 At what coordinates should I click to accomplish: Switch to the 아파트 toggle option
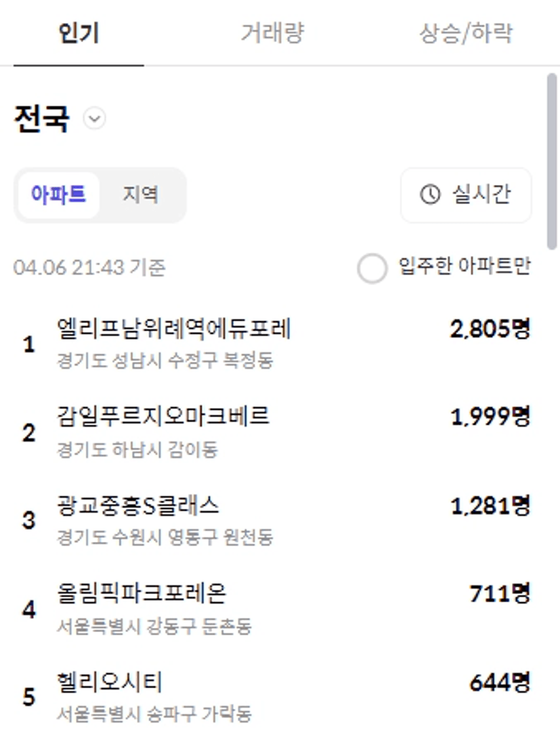click(x=59, y=194)
